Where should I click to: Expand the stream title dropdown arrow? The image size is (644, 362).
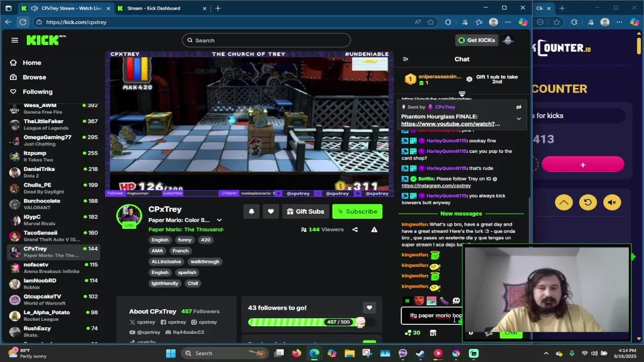point(219,220)
